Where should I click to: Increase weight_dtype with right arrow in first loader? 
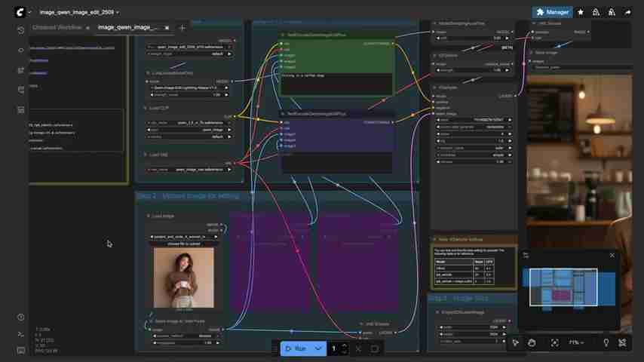coord(229,54)
